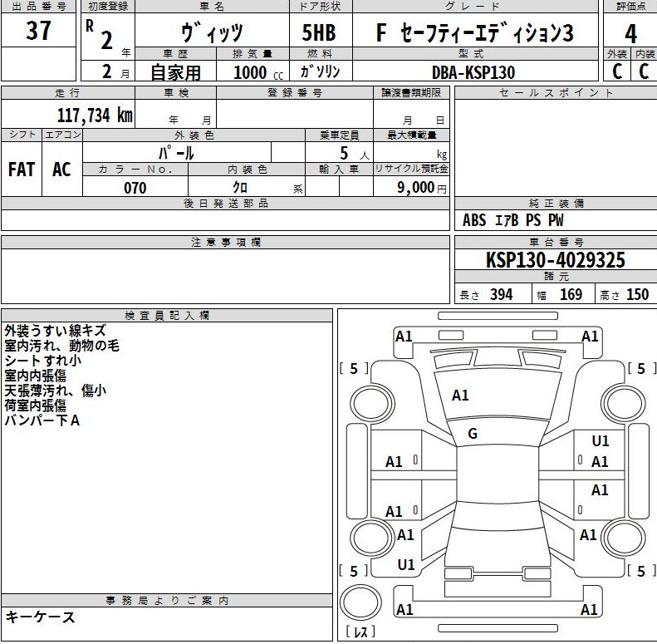657x644 pixels.
Task: Select the C grade under 内装
Action: (x=644, y=71)
